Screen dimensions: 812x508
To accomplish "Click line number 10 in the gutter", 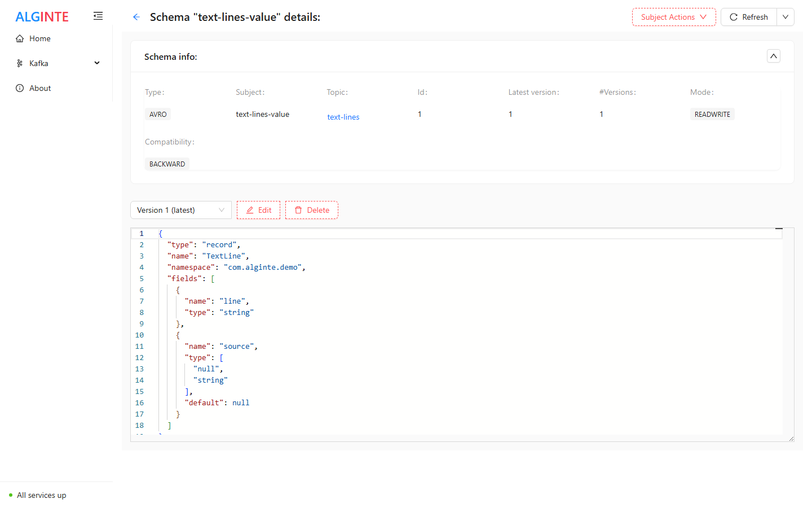I will (x=139, y=335).
